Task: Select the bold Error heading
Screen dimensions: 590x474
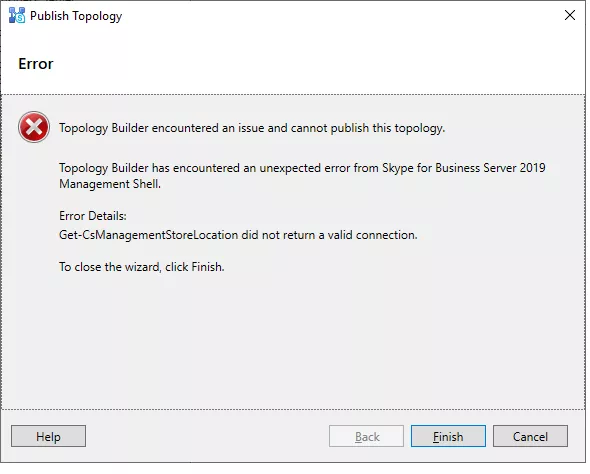Action: 36,64
